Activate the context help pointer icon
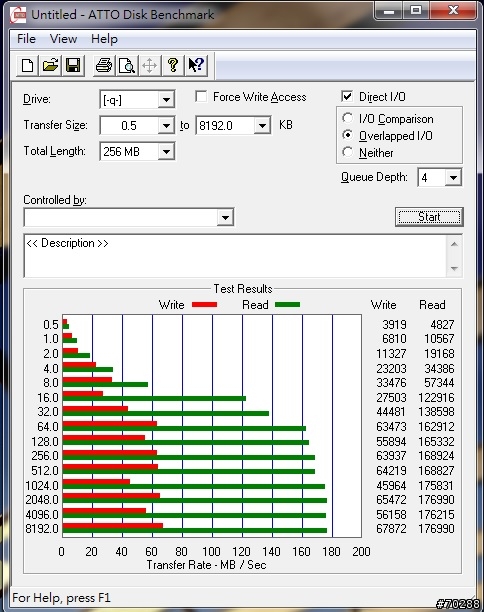 click(196, 65)
